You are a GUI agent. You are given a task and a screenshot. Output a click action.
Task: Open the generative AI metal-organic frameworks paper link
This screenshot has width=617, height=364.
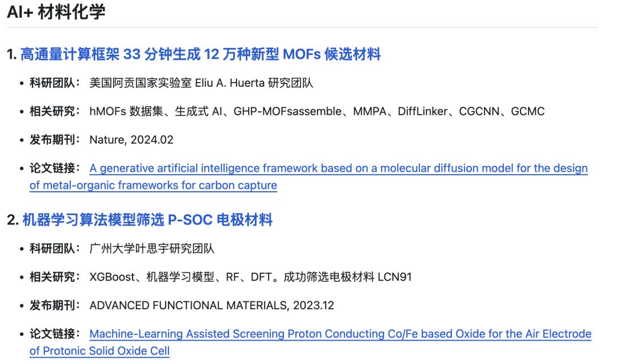[338, 169]
